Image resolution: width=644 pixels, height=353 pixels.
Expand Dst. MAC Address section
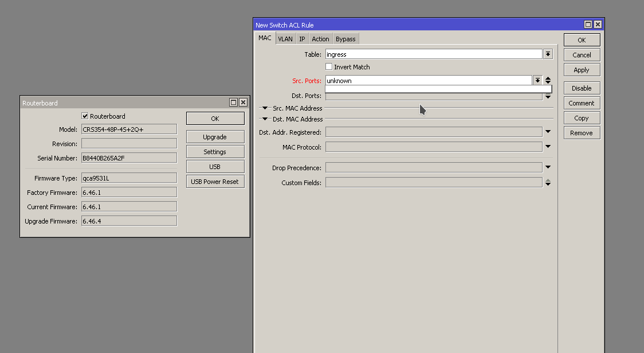265,119
